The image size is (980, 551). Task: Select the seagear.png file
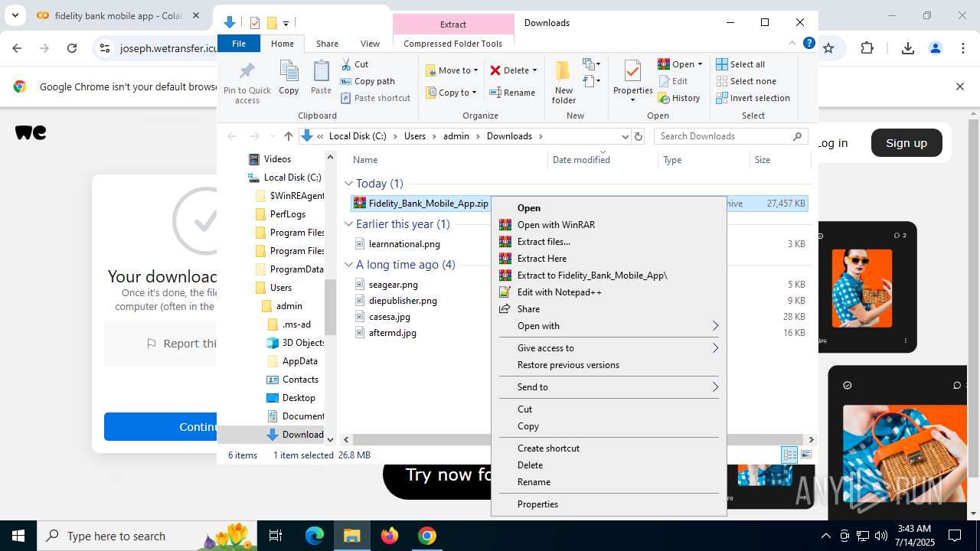click(393, 285)
